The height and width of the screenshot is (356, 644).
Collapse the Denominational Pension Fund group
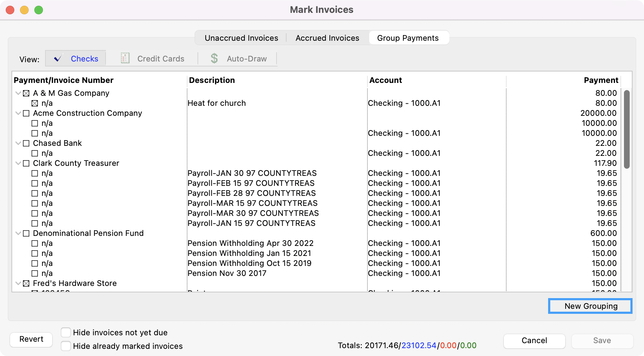click(x=18, y=233)
